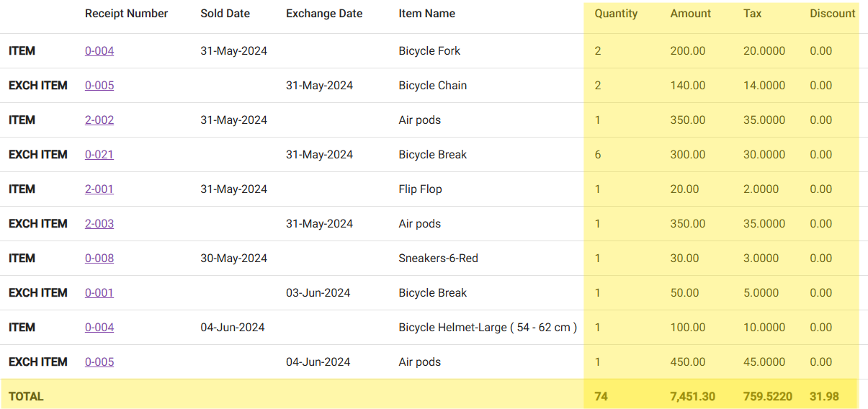Select the Quantity column header
This screenshot has height=409, width=868.
coord(616,14)
